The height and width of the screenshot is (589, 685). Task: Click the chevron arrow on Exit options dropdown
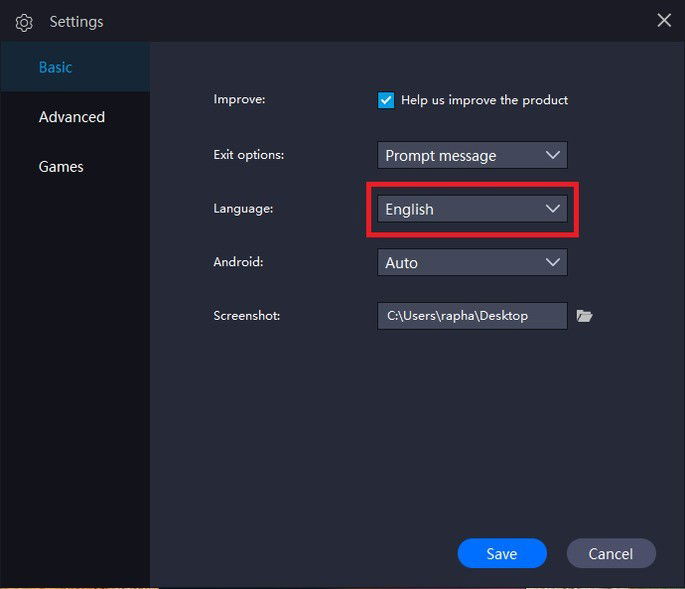553,155
